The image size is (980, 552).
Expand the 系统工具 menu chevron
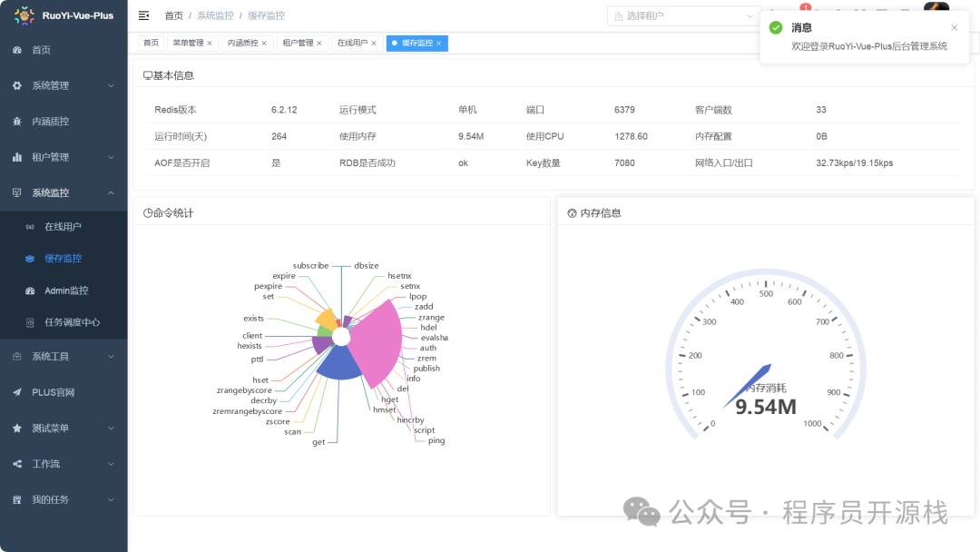(111, 356)
